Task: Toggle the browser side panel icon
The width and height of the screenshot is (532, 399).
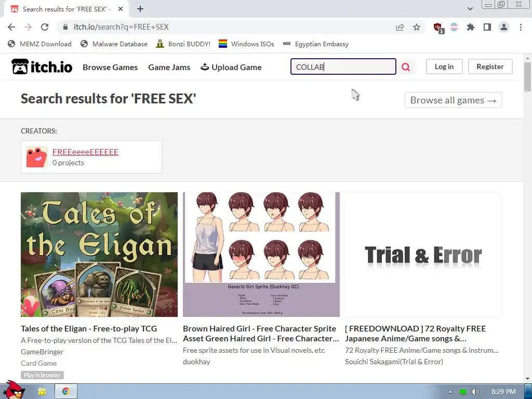Action: click(487, 27)
